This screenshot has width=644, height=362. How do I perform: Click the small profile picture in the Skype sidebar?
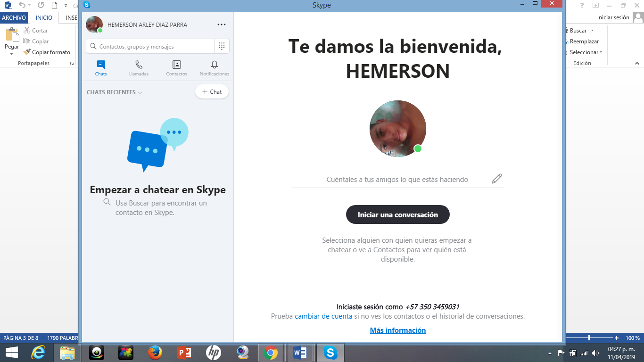pos(94,25)
